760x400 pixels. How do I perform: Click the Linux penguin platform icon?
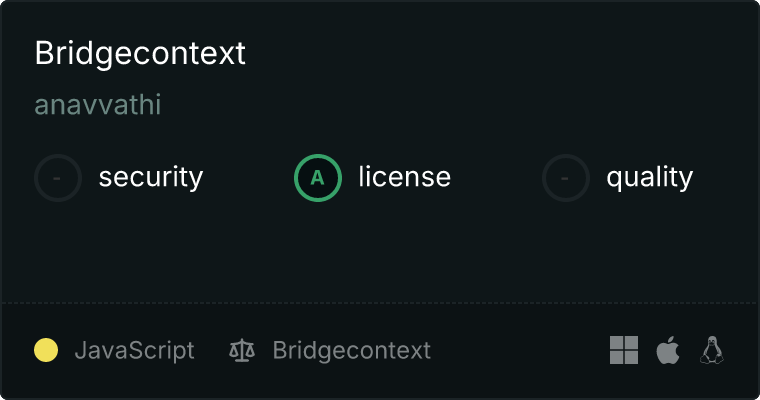tap(712, 350)
